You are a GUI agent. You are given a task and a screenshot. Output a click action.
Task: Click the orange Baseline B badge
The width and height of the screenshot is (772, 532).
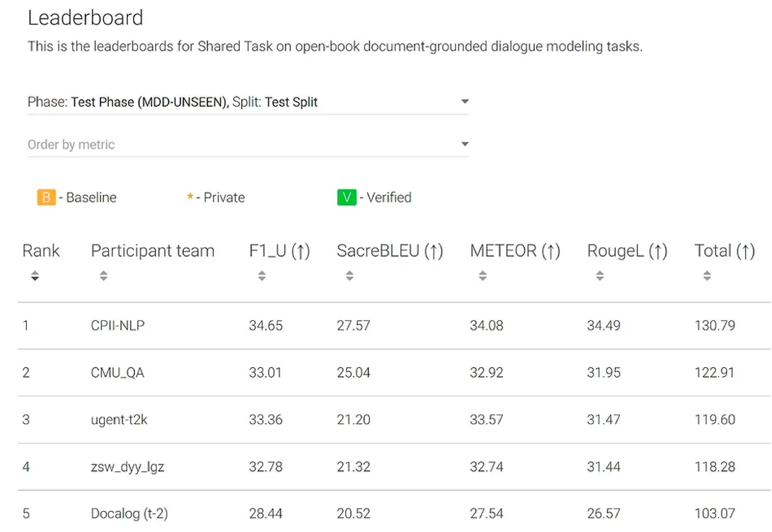point(46,197)
